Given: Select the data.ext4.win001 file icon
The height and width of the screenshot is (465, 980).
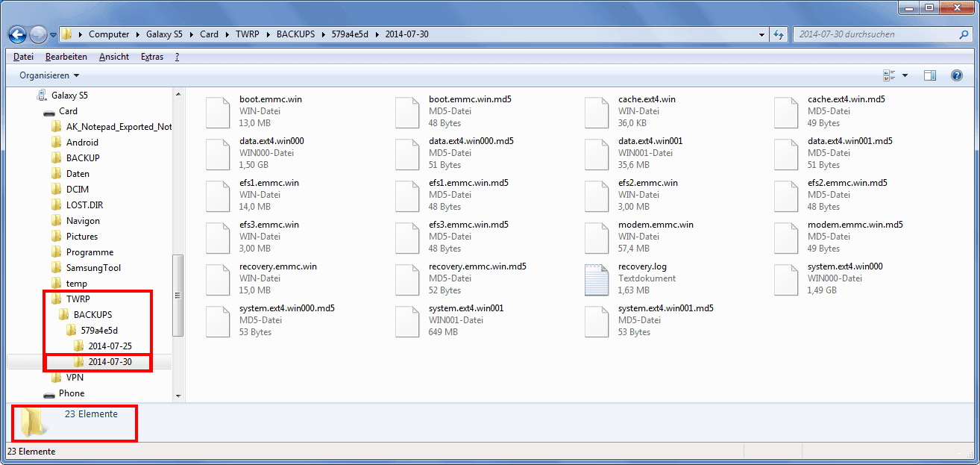Looking at the screenshot, I should 597,153.
